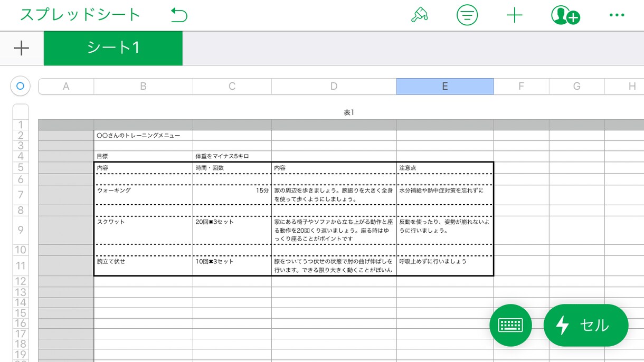Viewport: 644px width, 362px height.
Task: Select row 7 header
Action: [21, 195]
